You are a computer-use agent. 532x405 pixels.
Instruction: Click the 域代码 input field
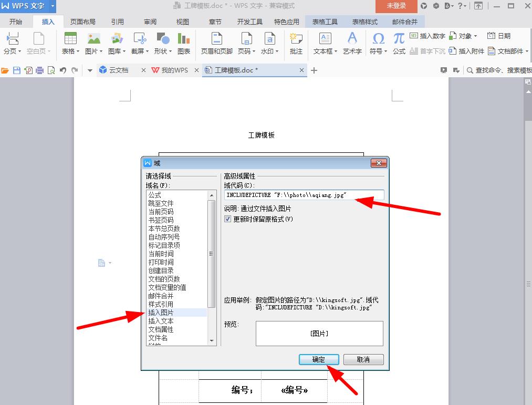304,195
